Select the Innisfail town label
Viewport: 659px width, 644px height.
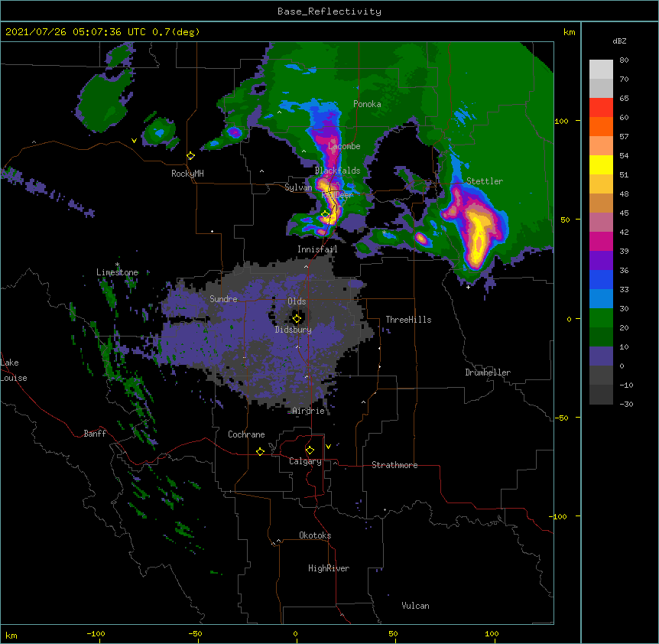(x=317, y=249)
